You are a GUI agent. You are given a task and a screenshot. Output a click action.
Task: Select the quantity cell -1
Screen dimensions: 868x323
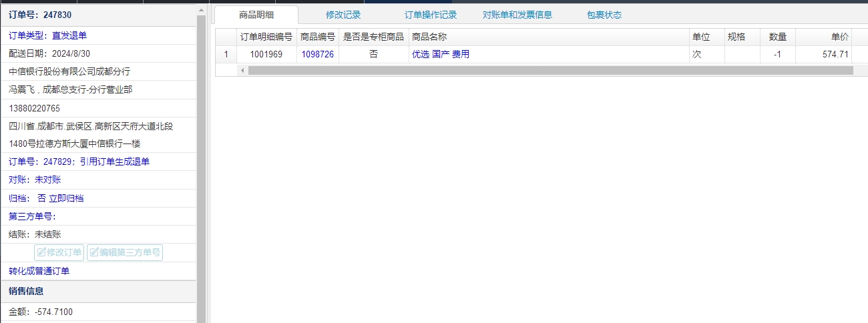coord(777,55)
